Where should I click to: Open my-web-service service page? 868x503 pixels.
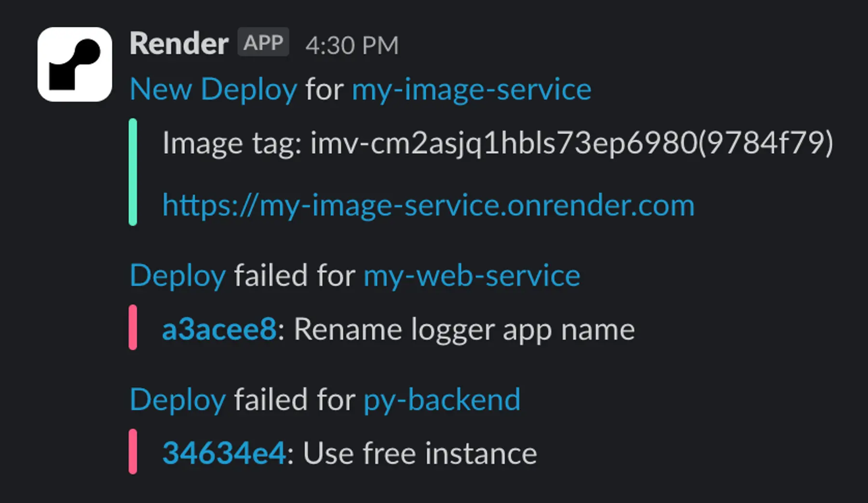[472, 275]
